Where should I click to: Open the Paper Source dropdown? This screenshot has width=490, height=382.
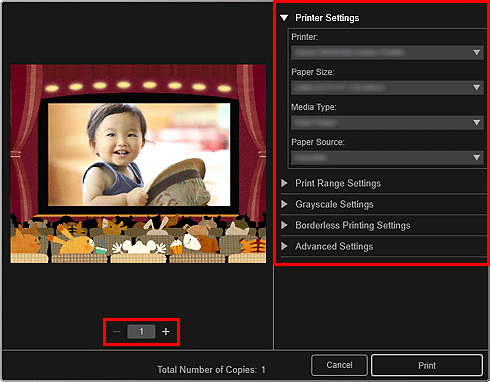coord(387,158)
